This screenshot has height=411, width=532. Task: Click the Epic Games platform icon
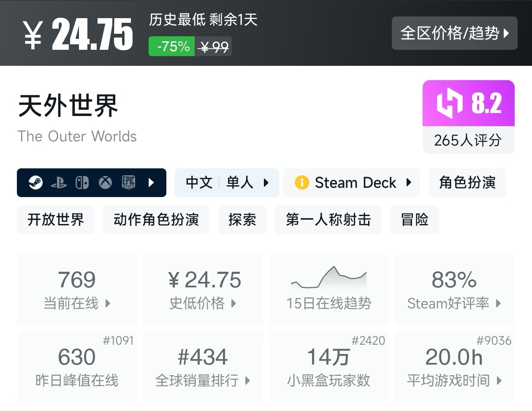128,182
